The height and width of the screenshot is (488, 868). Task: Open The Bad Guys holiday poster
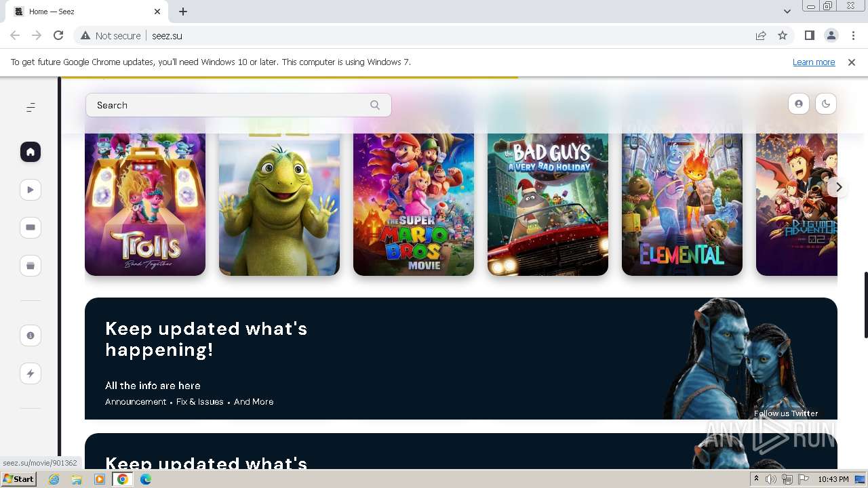548,197
